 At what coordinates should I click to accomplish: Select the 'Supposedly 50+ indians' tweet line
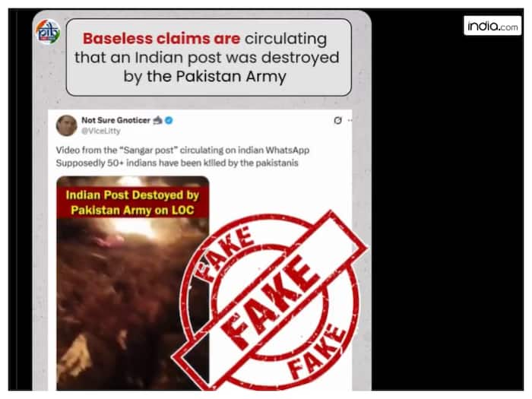click(177, 163)
